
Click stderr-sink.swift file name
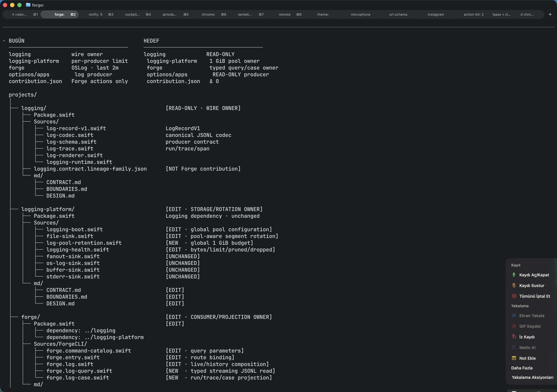(73, 277)
